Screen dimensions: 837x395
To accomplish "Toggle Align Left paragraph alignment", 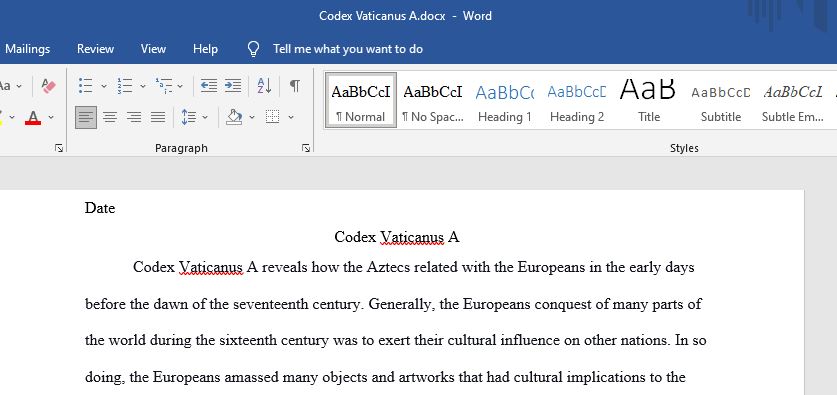I will pos(86,117).
